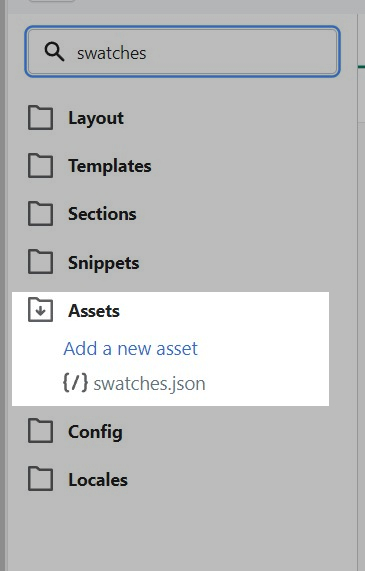Viewport: 365px width, 571px height.
Task: Collapse the Assets folder label
Action: point(94,311)
